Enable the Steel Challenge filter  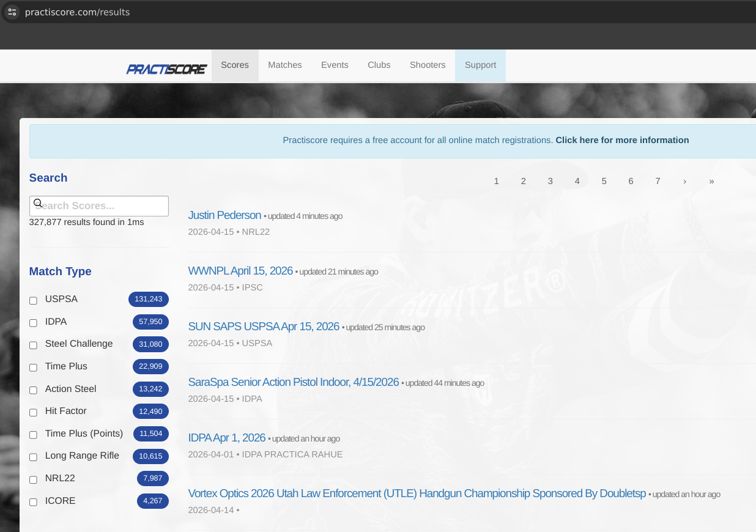tap(33, 345)
